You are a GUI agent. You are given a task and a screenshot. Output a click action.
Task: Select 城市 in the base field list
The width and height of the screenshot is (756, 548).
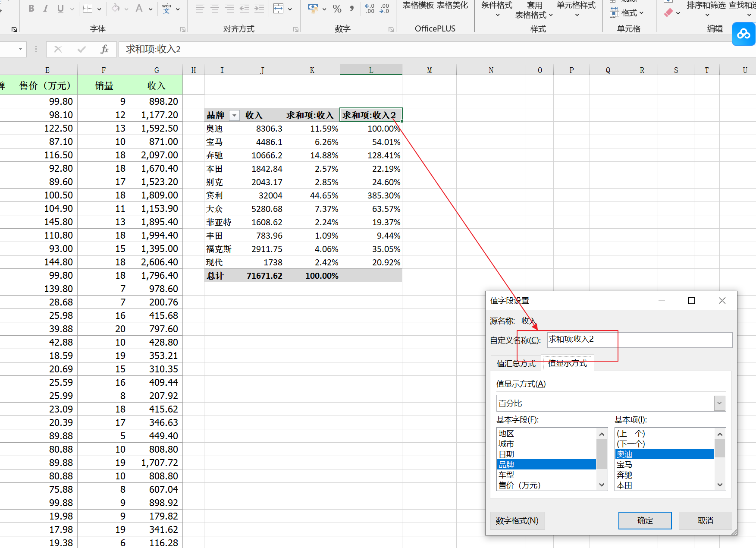click(546, 444)
